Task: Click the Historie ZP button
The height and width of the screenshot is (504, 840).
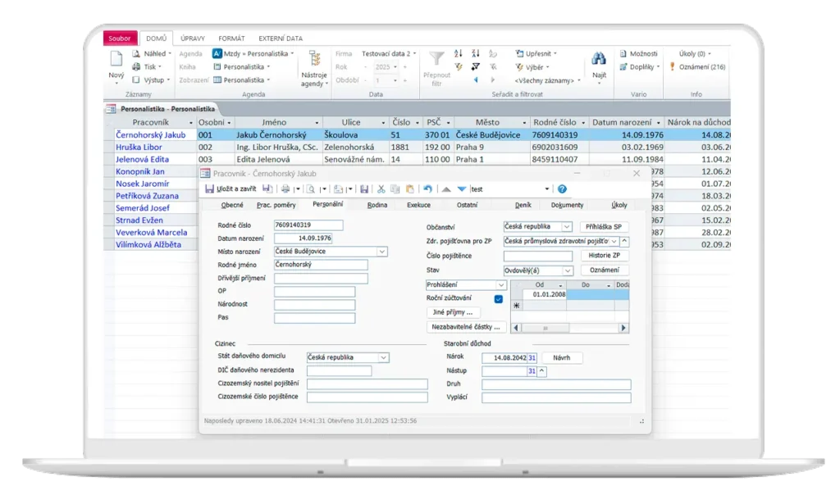Action: [605, 256]
